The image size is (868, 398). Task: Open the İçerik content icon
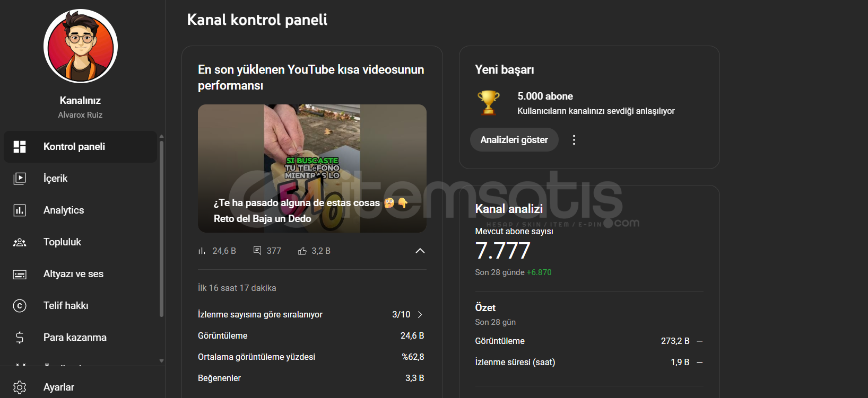point(20,179)
